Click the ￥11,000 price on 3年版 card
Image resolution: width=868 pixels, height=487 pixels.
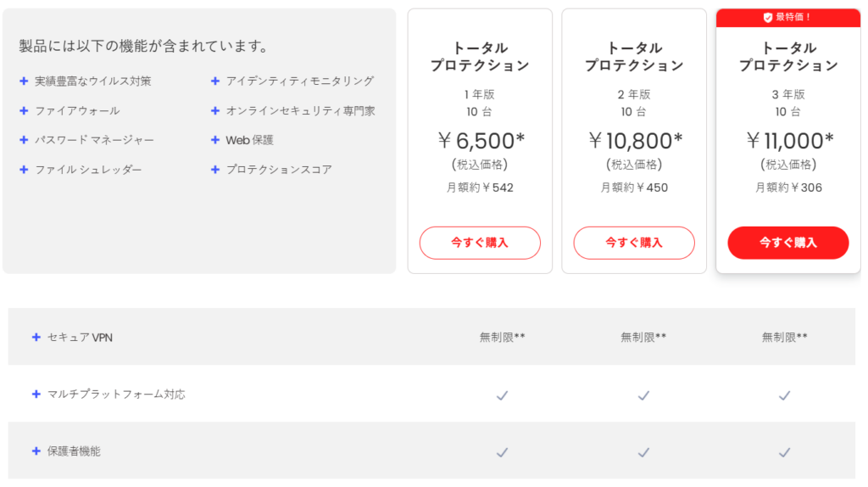789,140
